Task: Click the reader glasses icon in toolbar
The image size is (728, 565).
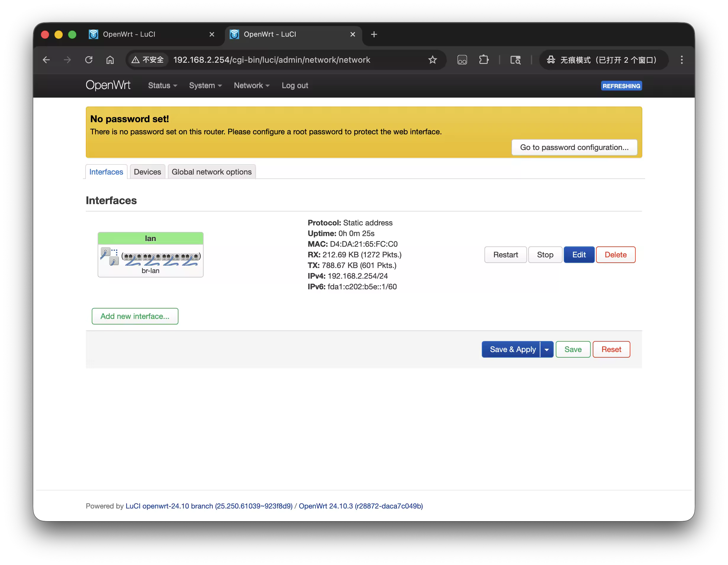Action: pos(462,60)
